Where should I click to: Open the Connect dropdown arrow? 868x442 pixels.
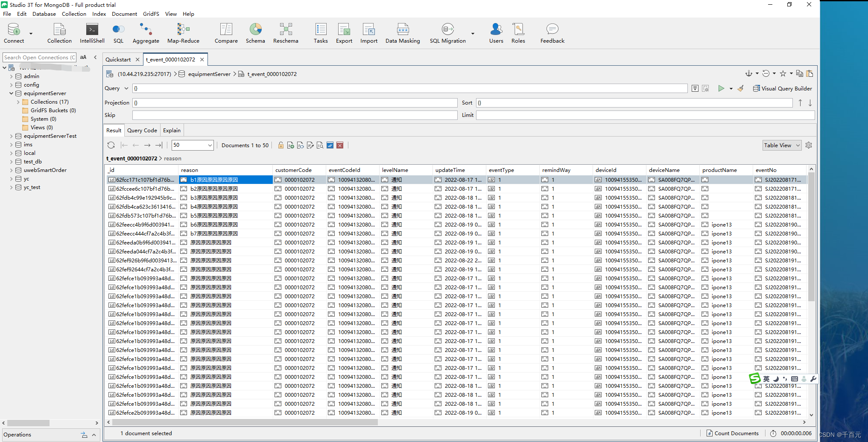31,34
